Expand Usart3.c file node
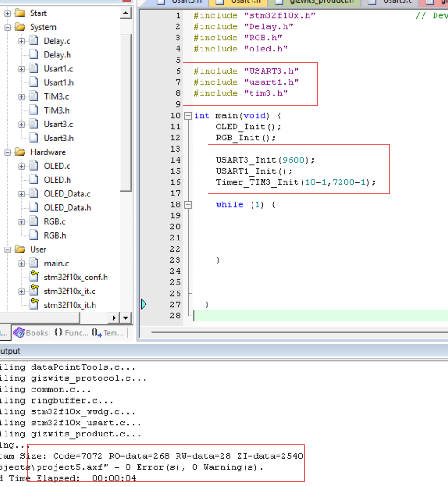Image resolution: width=448 pixels, height=487 pixels. click(x=21, y=125)
